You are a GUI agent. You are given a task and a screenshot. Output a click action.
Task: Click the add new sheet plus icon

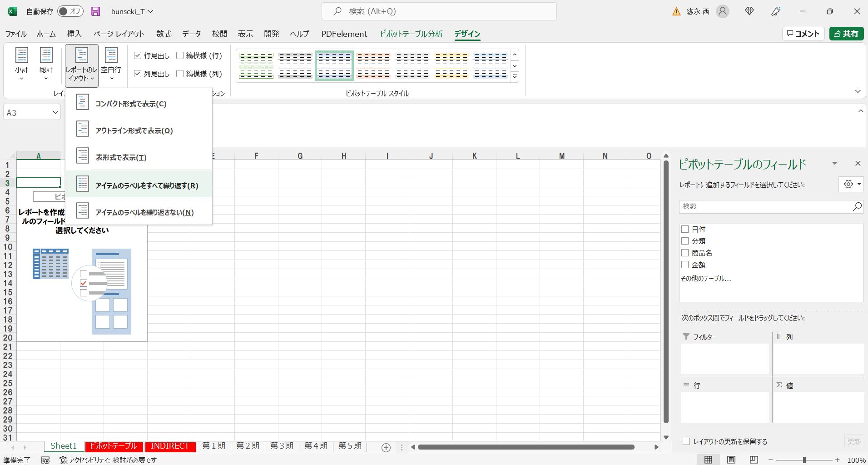(386, 447)
